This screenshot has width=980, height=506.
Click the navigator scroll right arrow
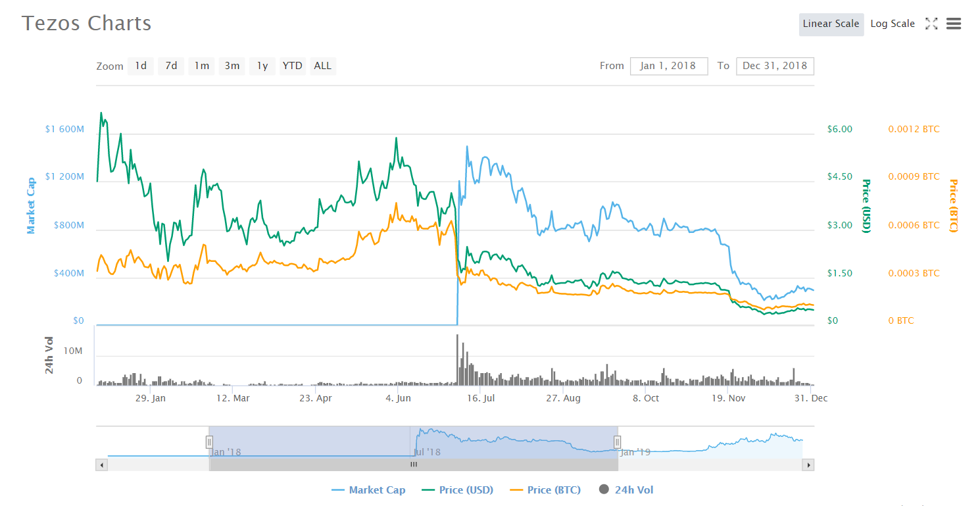pyautogui.click(x=808, y=465)
